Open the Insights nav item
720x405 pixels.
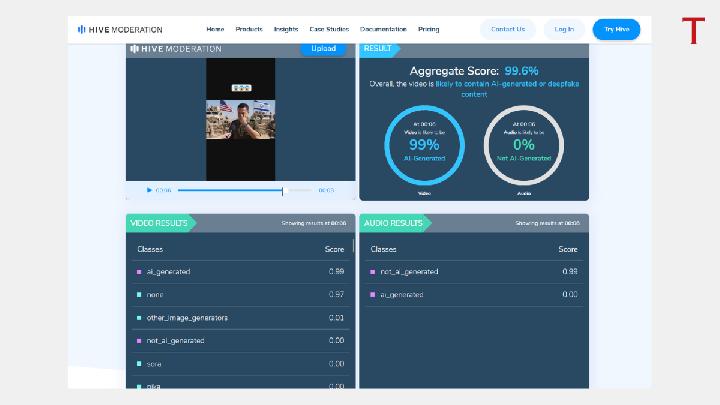(286, 30)
